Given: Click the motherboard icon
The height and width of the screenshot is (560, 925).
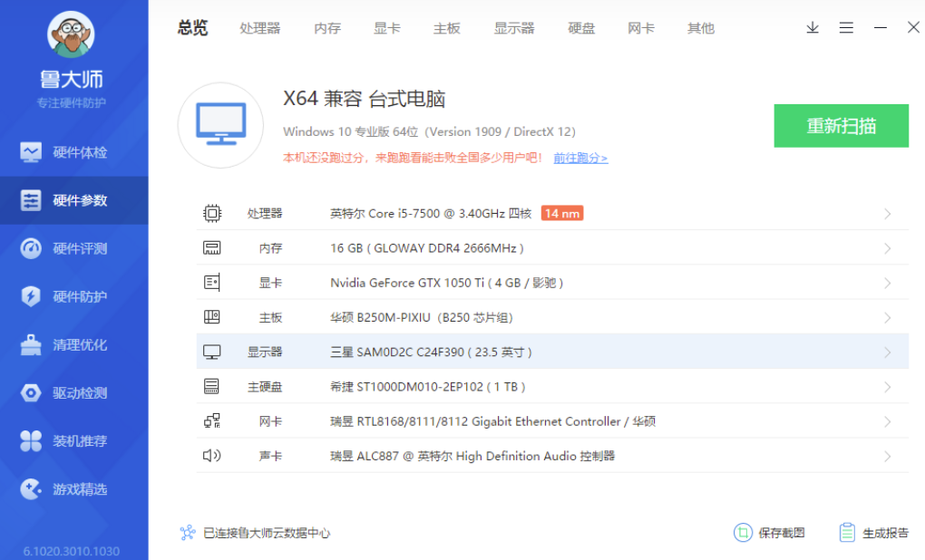Looking at the screenshot, I should coord(212,317).
